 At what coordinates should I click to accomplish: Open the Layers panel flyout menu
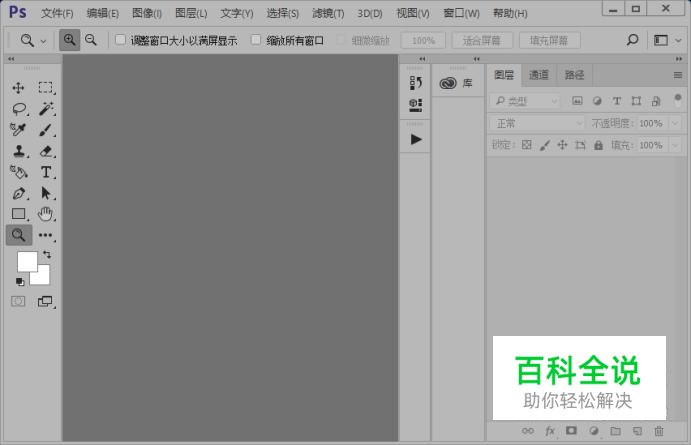pos(678,75)
